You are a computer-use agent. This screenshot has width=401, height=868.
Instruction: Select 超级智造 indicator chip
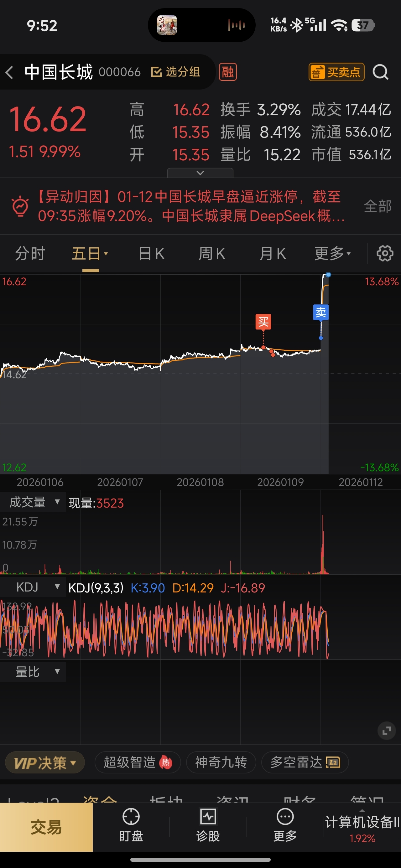click(138, 762)
